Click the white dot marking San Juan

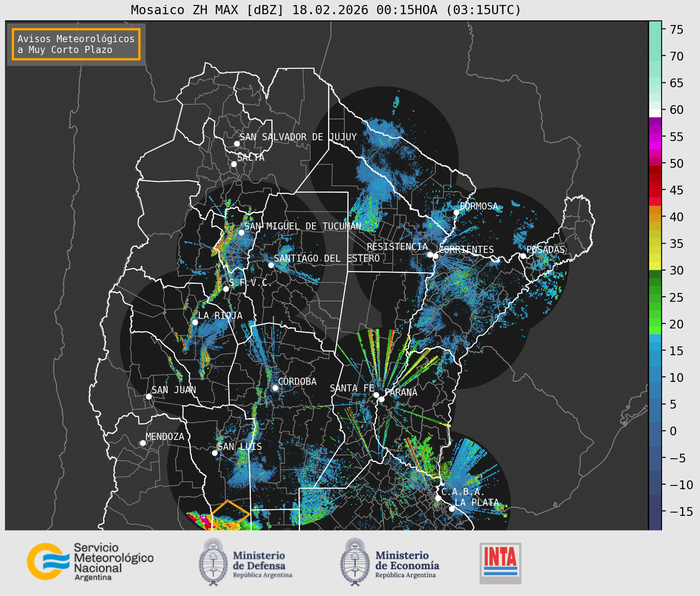149,396
